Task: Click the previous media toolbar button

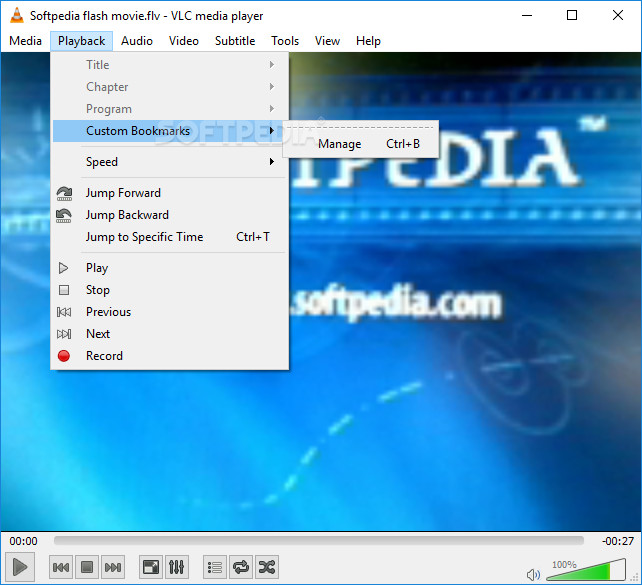Action: click(61, 567)
